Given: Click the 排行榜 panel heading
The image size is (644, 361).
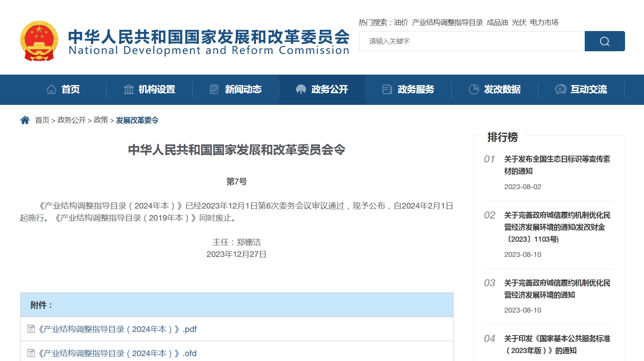Looking at the screenshot, I should [x=502, y=137].
